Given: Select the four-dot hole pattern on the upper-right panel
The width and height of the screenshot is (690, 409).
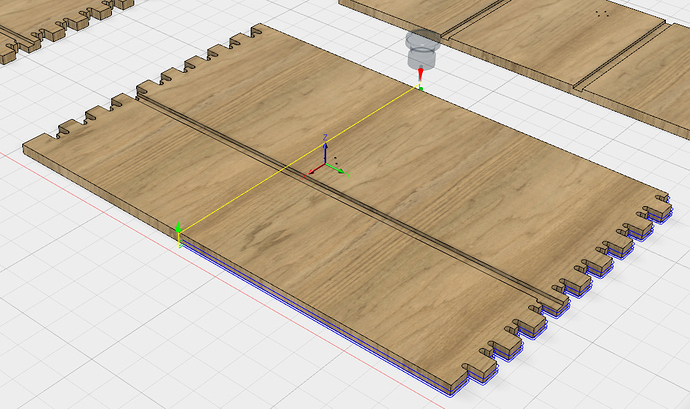Looking at the screenshot, I should [x=603, y=14].
